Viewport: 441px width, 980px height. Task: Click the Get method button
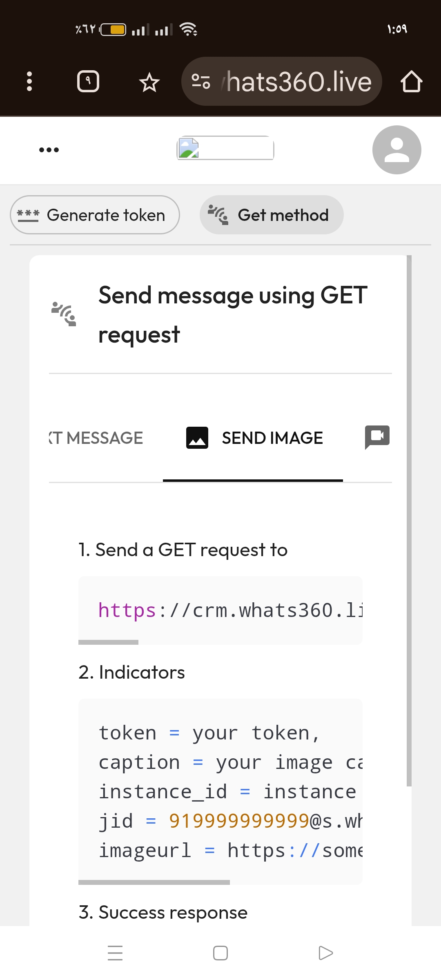click(x=272, y=215)
